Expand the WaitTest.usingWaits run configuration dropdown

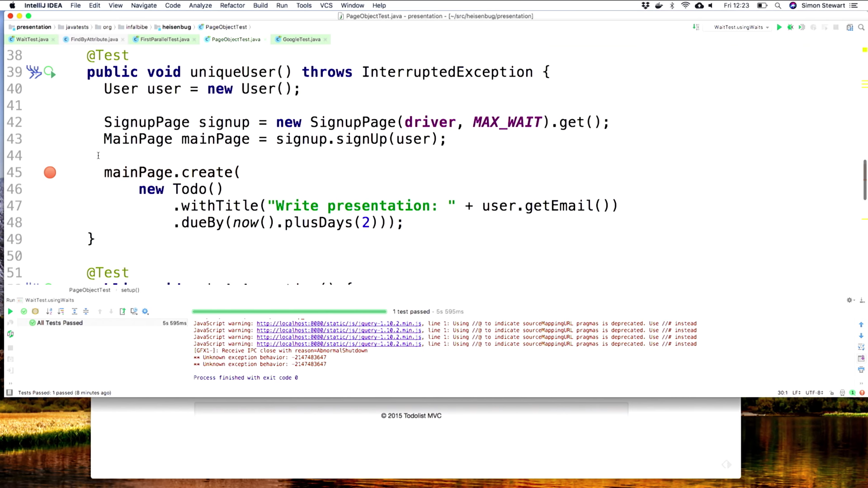[x=767, y=28]
